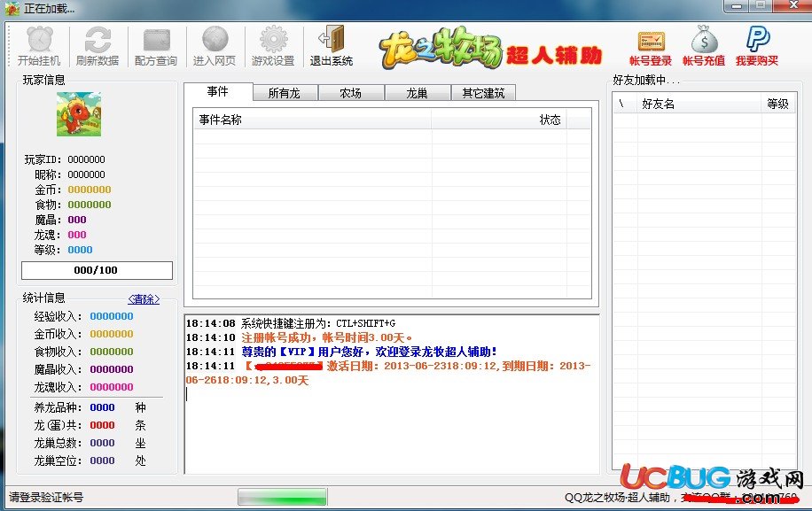Click the 退出系统 door icon
Viewport: 812px width, 511px height.
[x=332, y=39]
